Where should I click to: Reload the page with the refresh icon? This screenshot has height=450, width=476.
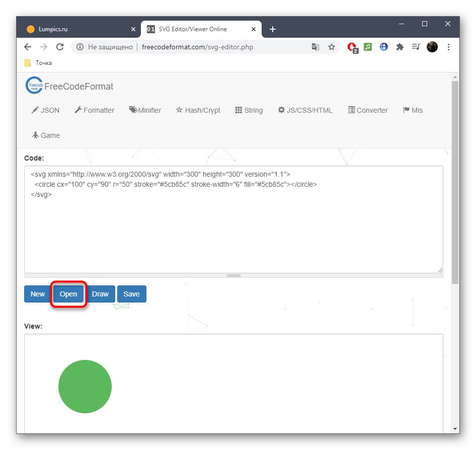tap(60, 47)
